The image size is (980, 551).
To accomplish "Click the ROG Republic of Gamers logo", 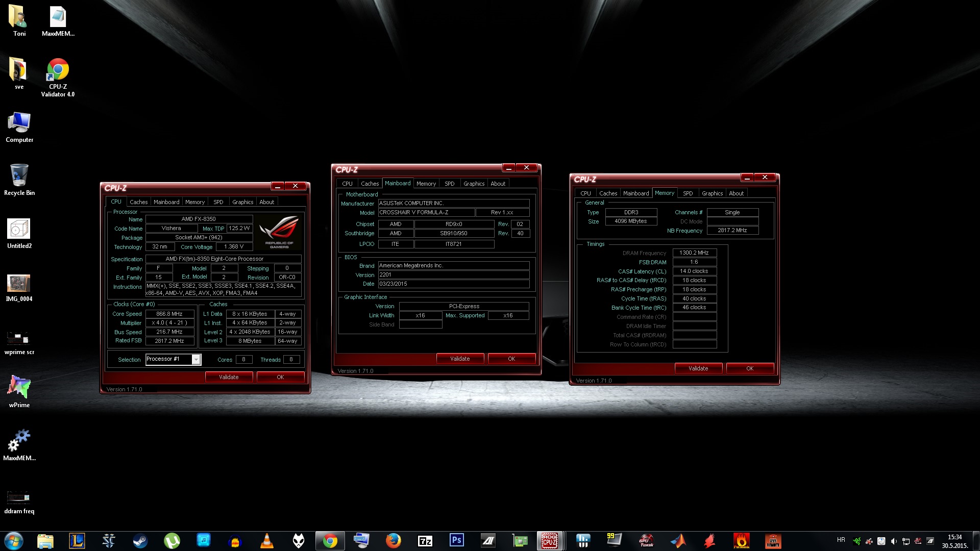I will click(x=279, y=233).
